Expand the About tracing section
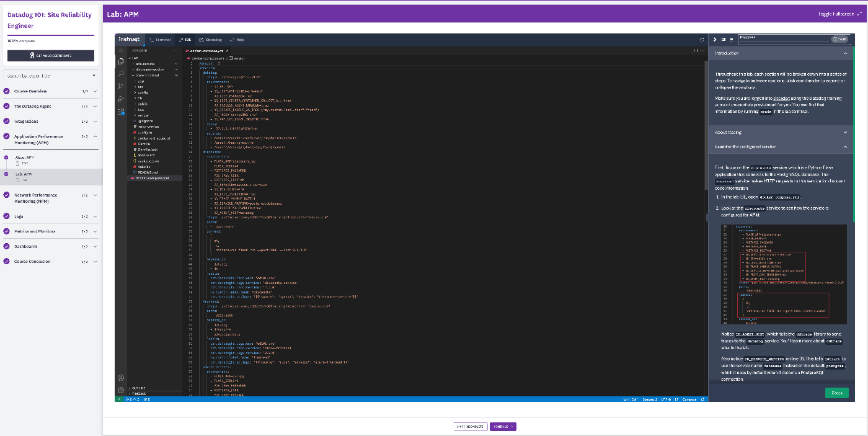Image resolution: width=868 pixels, height=436 pixels. [x=781, y=132]
